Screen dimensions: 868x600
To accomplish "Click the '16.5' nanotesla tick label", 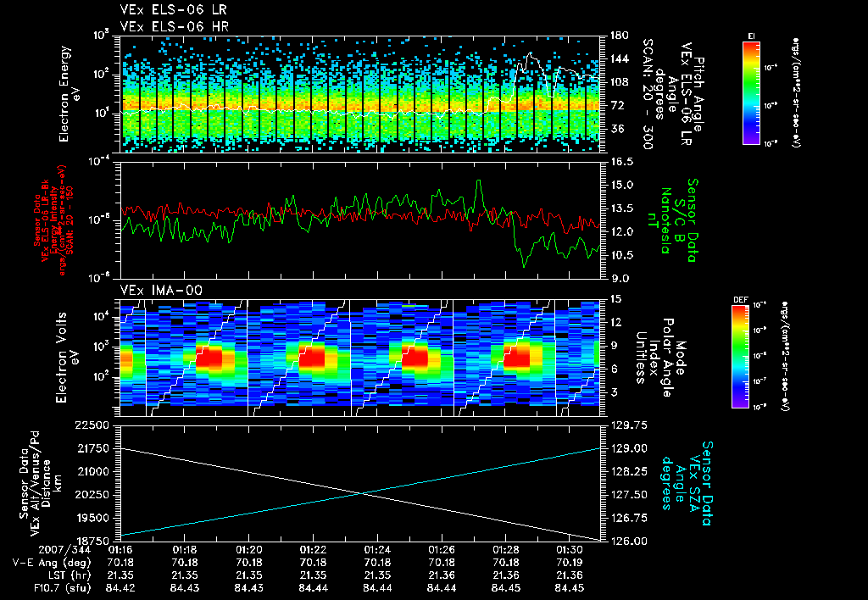I will (x=620, y=162).
